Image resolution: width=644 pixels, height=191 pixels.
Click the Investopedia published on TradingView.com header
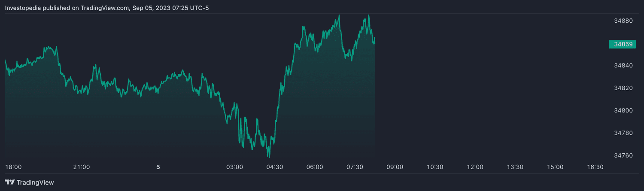[107, 8]
